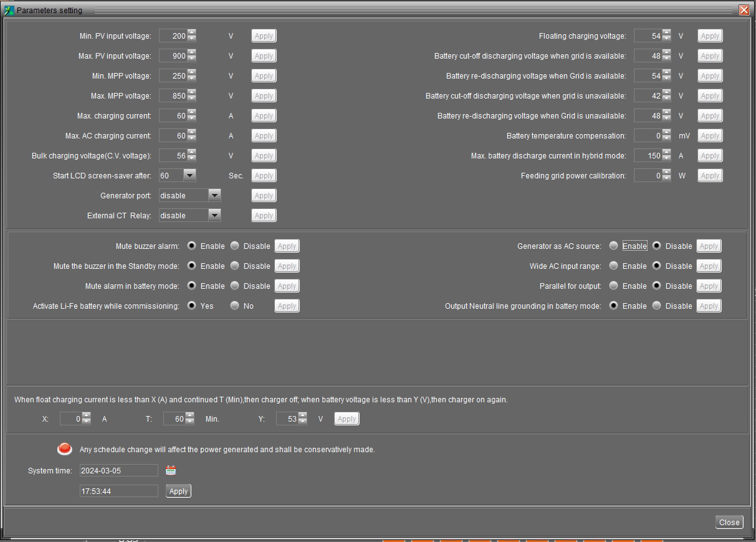The width and height of the screenshot is (756, 542).
Task: Open the External CT Relay dropdown
Action: click(214, 216)
